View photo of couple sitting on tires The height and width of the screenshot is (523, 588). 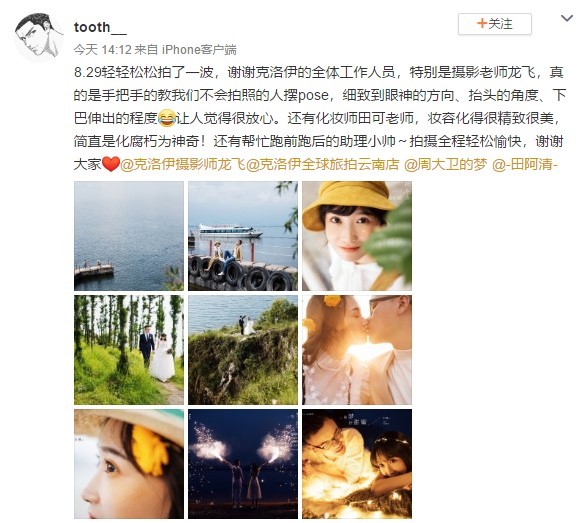click(x=243, y=236)
